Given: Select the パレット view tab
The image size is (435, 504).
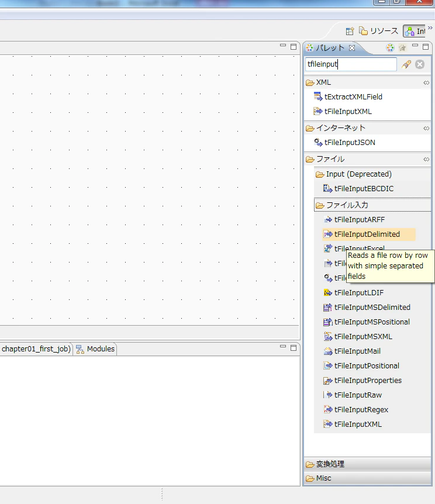Looking at the screenshot, I should point(330,48).
